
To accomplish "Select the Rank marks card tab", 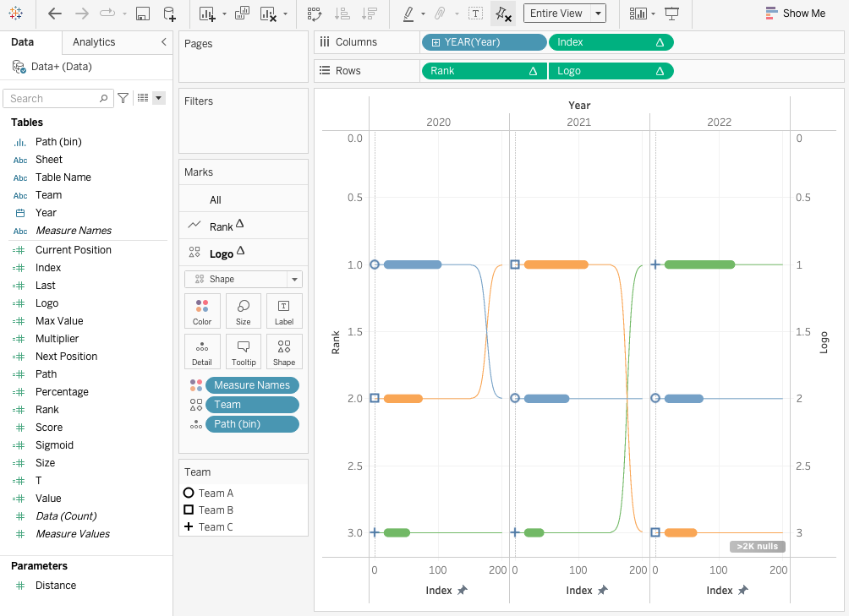I will coord(243,226).
